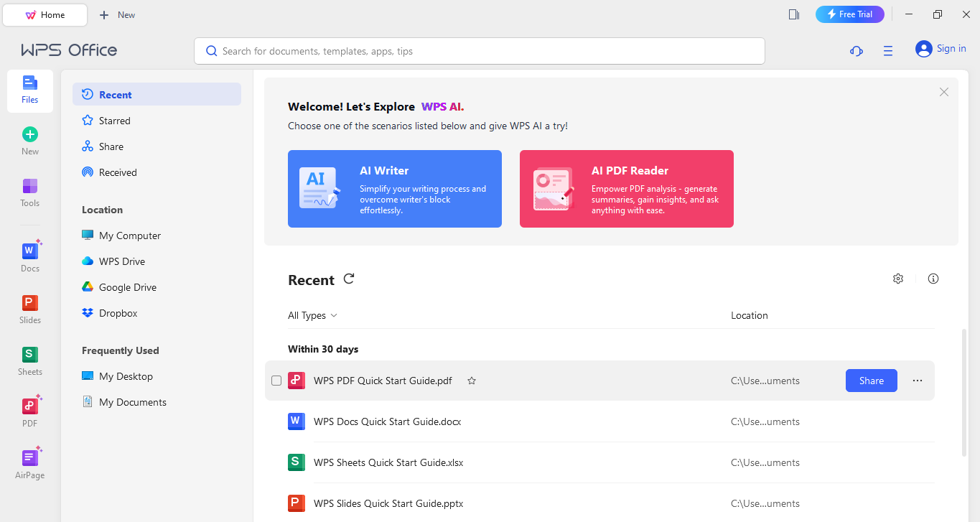Expand the All Types filter dropdown
This screenshot has height=522, width=980.
pos(312,315)
